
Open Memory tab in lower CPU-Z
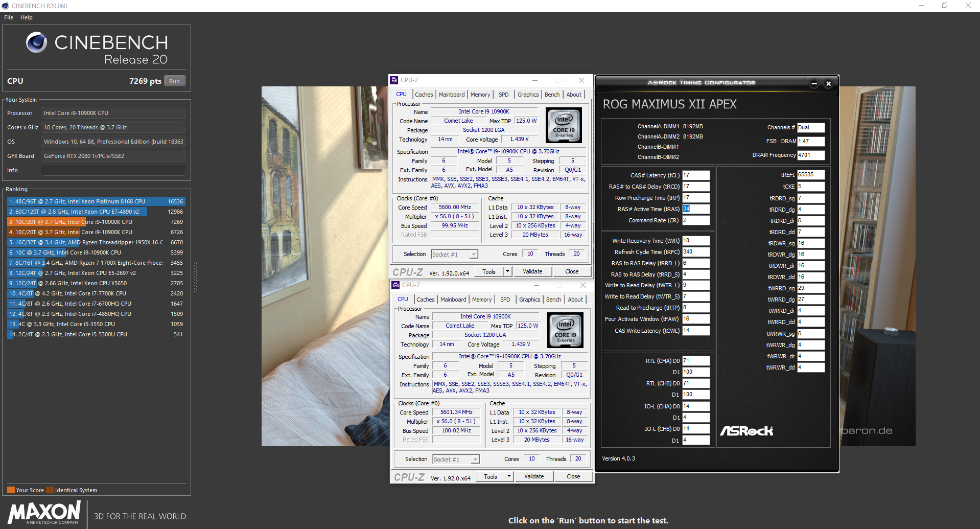[482, 300]
